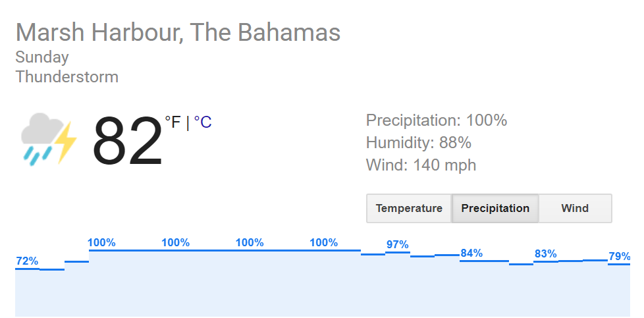Screen dimensions: 644x318
Task: Open the Temperature tab
Action: (409, 209)
